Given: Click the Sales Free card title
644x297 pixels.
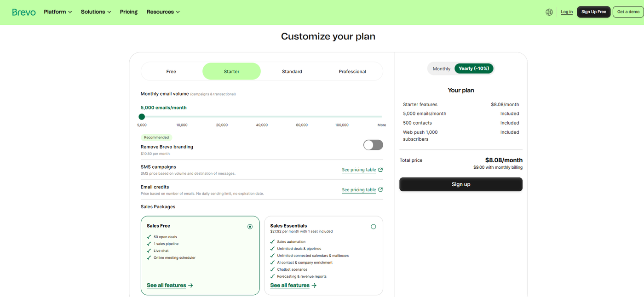Looking at the screenshot, I should coord(158,226).
